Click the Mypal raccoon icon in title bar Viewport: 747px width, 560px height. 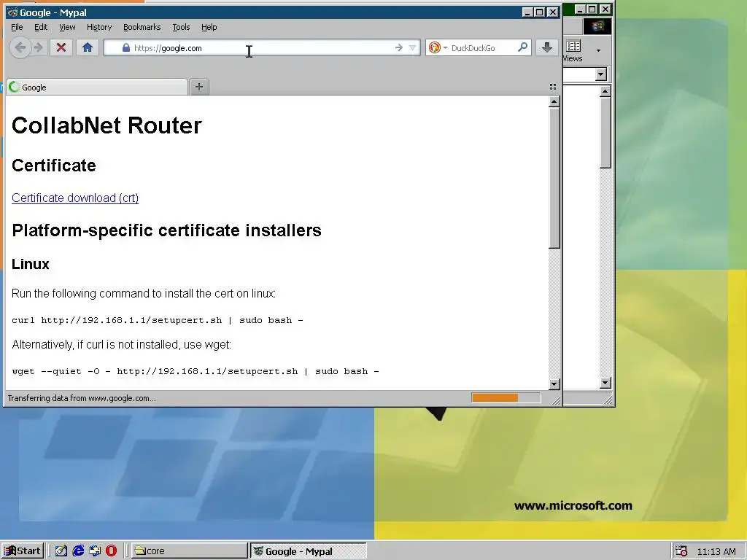point(12,12)
